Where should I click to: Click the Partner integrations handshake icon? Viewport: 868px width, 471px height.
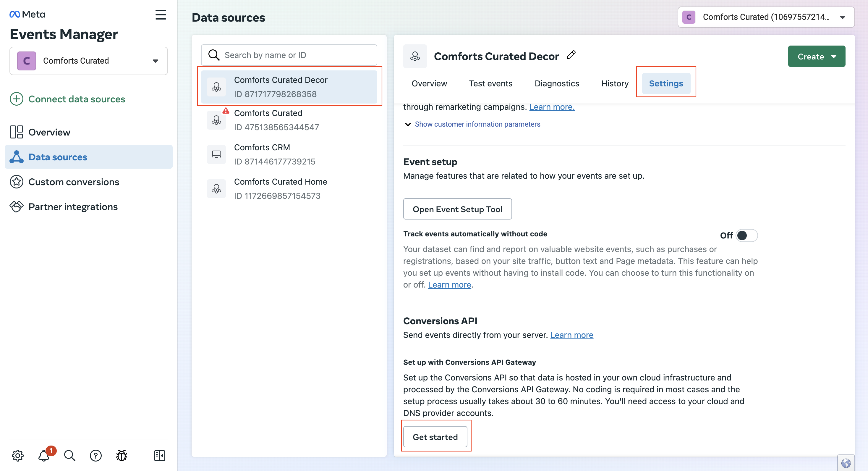point(17,207)
